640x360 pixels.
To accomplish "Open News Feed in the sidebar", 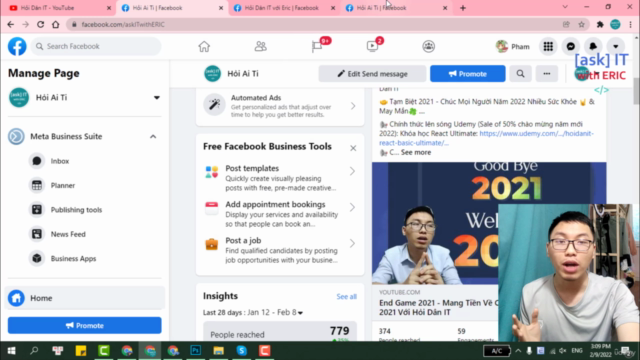I will point(68,234).
